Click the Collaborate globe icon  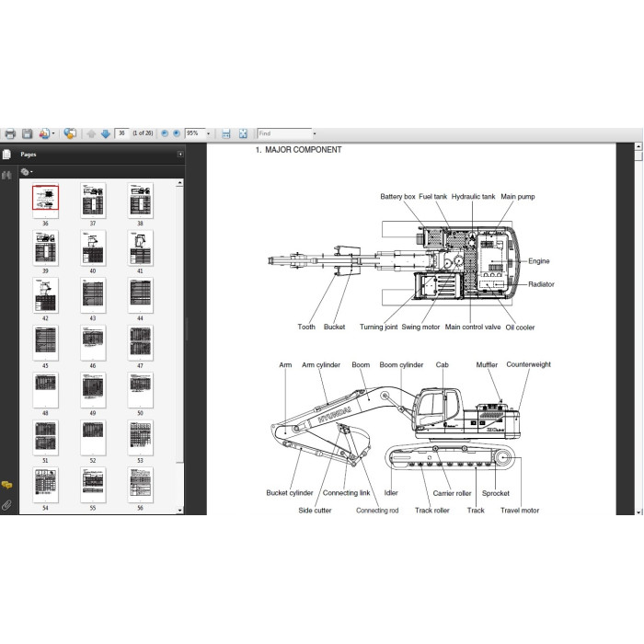tap(70, 133)
